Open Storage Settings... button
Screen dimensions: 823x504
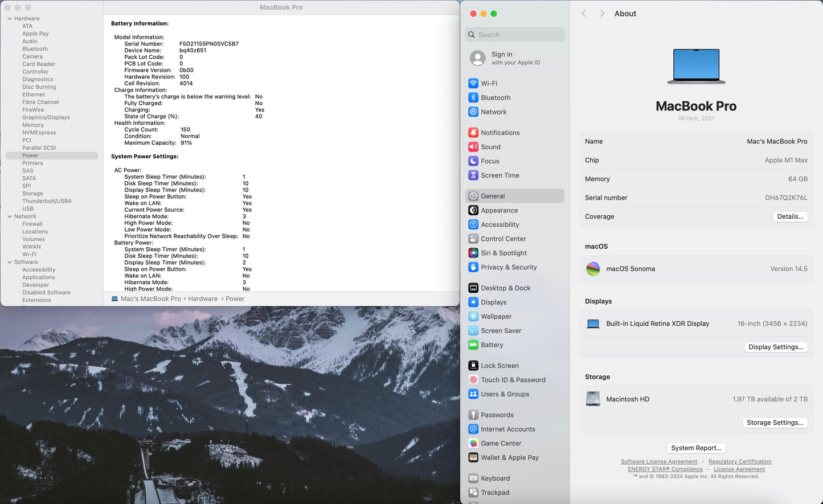click(775, 423)
